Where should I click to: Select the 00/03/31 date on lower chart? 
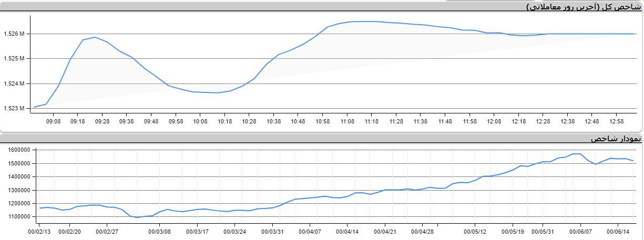(273, 231)
